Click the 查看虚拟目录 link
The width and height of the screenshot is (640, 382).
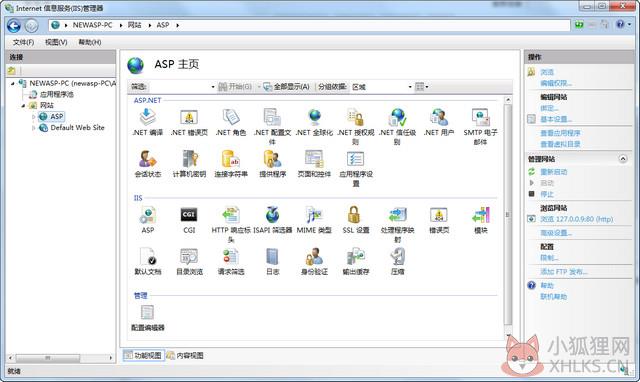point(560,144)
